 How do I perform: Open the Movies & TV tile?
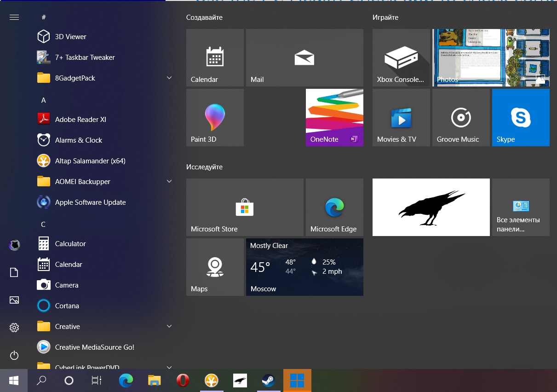[401, 117]
